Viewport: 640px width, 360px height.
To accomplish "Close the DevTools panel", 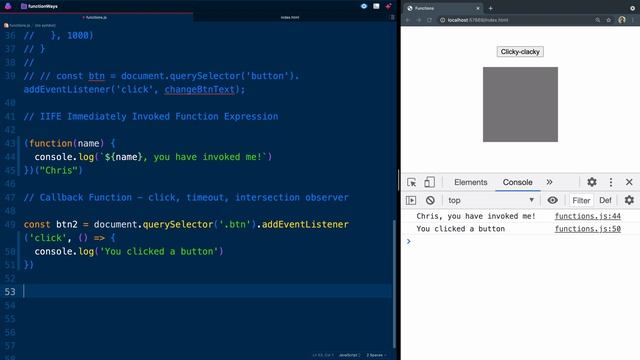I will (629, 182).
